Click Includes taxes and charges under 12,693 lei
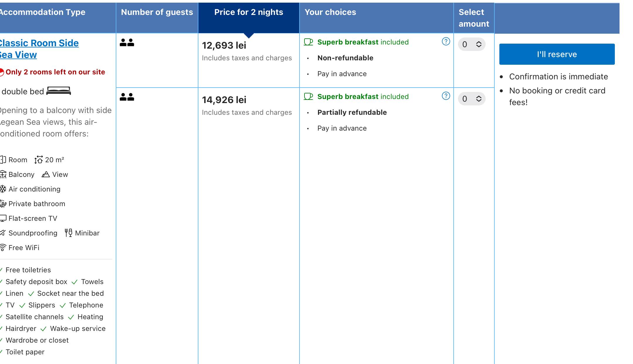 pos(247,58)
